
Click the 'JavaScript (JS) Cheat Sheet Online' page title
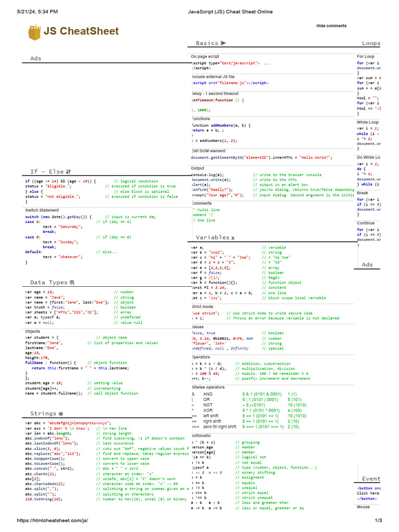(x=230, y=11)
